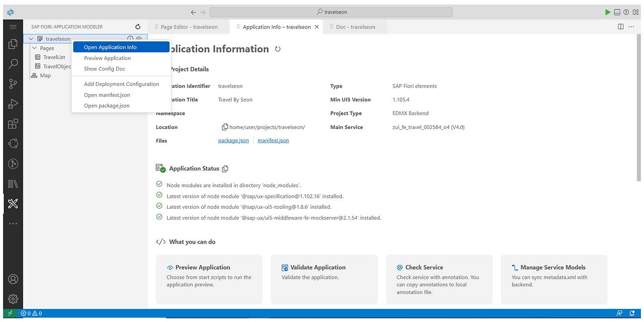The height and width of the screenshot is (322, 644).
Task: Click the Validate Application card
Action: [x=324, y=279]
